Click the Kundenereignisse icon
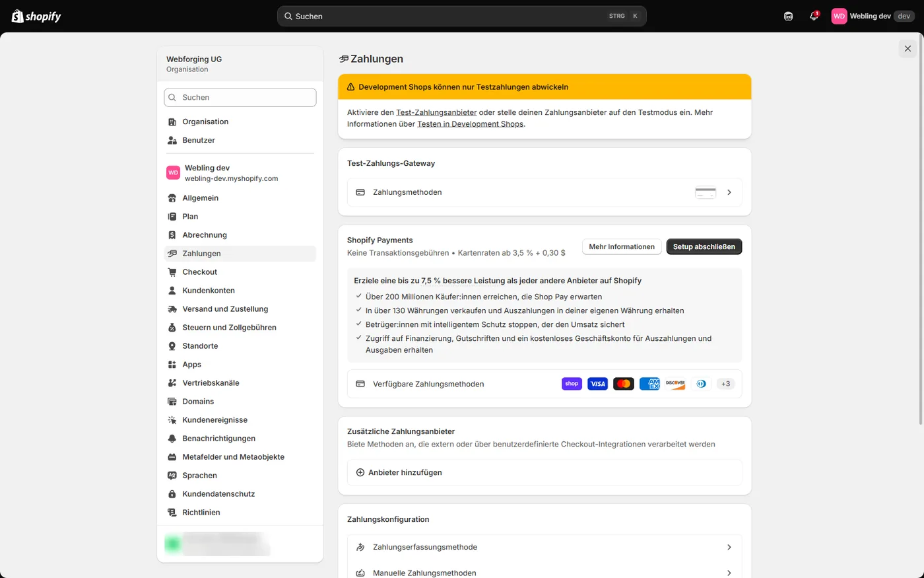Screen dimensions: 924x578 [172, 420]
